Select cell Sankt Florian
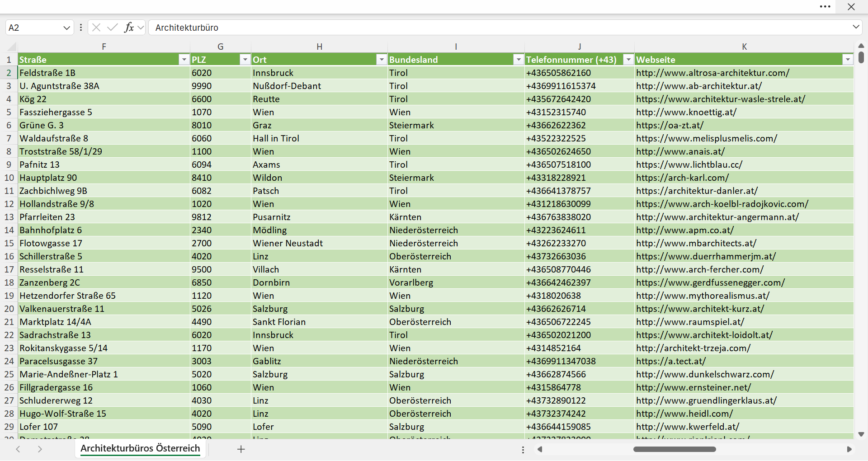Image resolution: width=868 pixels, height=461 pixels. click(x=319, y=322)
